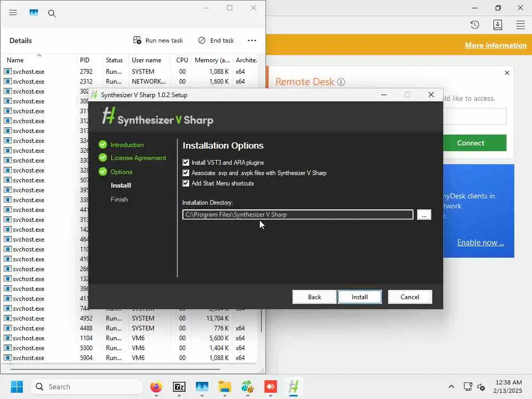The height and width of the screenshot is (399, 532).
Task: Click Enable now link in AnyDesk
Action: [480, 243]
